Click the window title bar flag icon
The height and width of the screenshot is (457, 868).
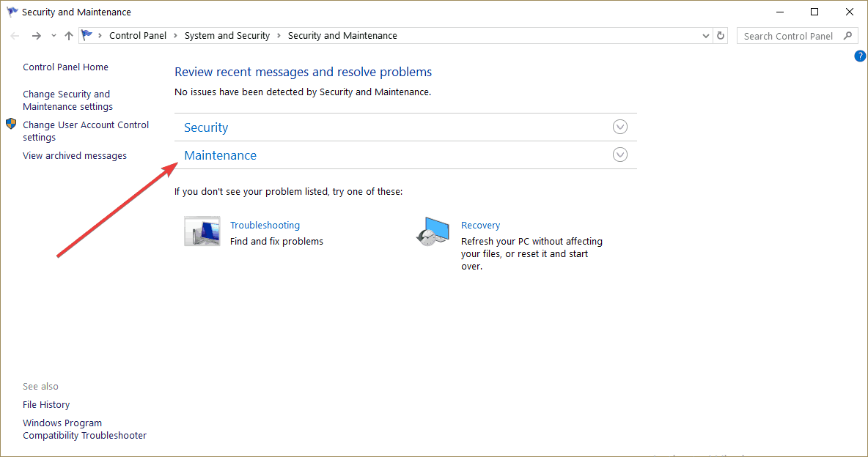point(12,12)
